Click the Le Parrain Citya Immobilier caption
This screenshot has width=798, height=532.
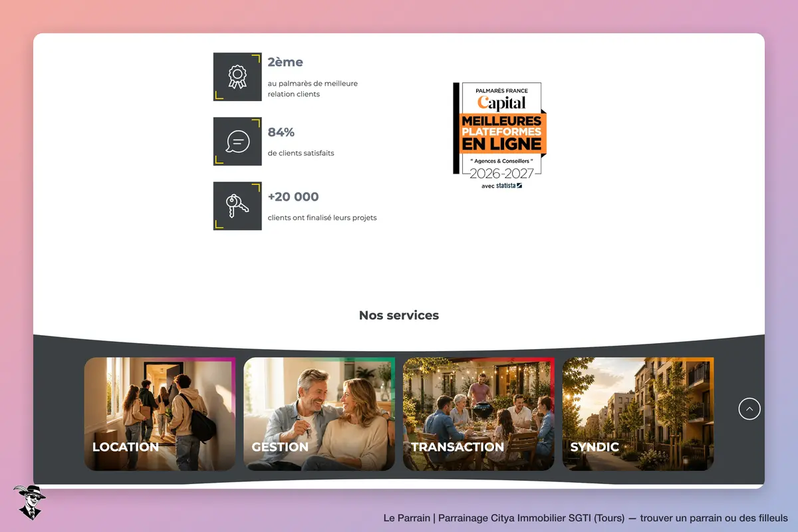click(x=586, y=518)
